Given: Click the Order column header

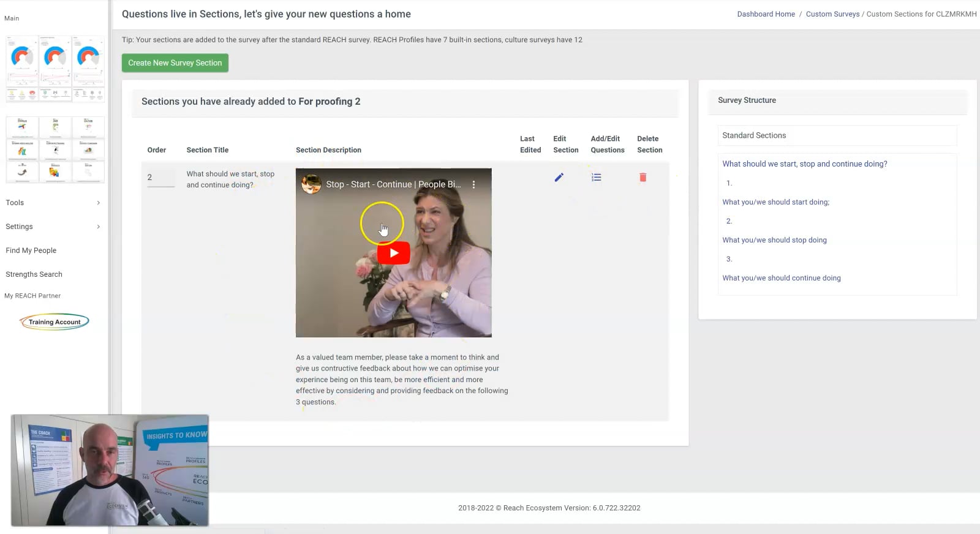Looking at the screenshot, I should pos(156,150).
